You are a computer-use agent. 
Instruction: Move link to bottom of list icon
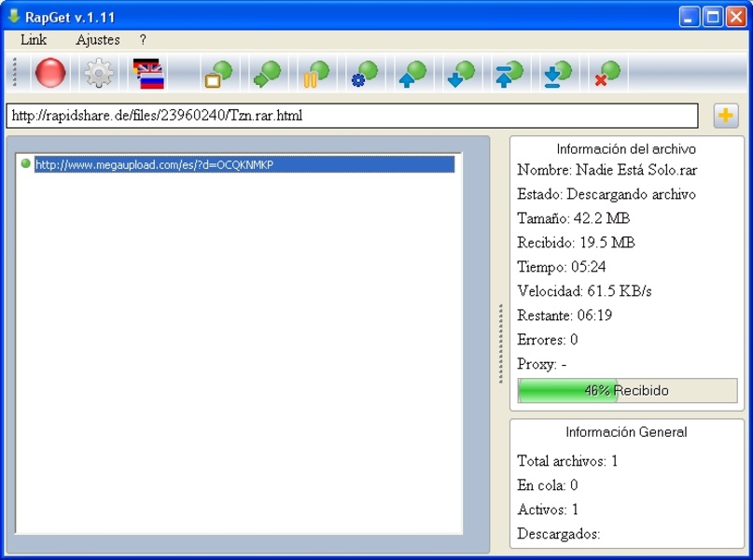558,74
